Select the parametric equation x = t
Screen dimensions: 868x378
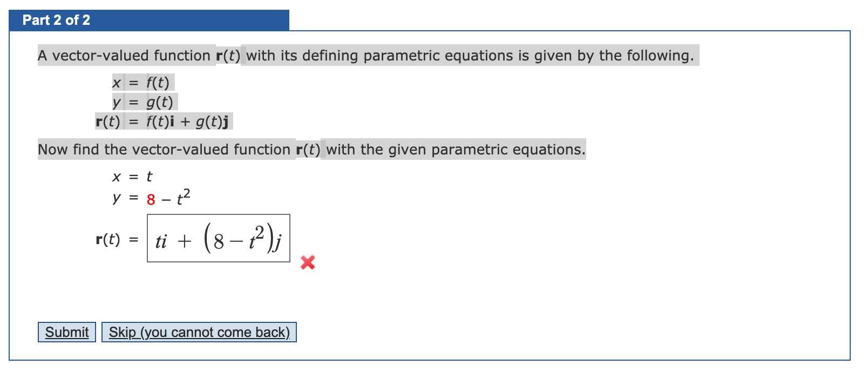(x=131, y=176)
